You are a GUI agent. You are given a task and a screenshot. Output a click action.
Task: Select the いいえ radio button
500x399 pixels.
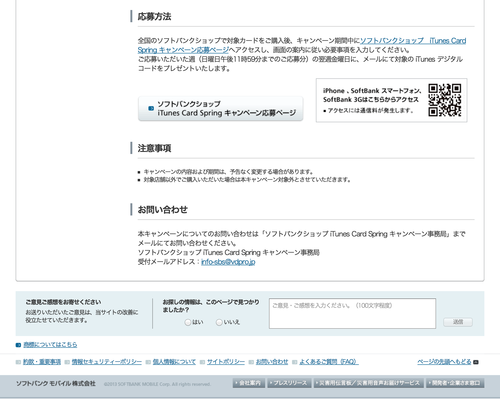[219, 322]
